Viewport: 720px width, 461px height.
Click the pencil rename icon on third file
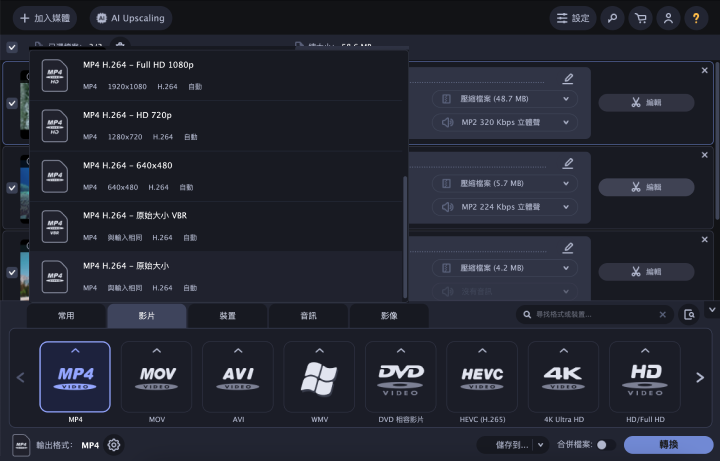568,248
